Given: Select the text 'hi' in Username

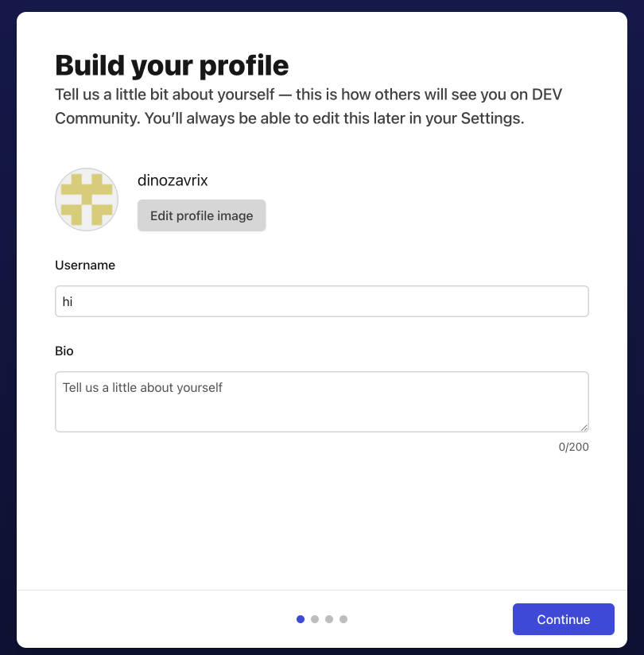Looking at the screenshot, I should (68, 301).
